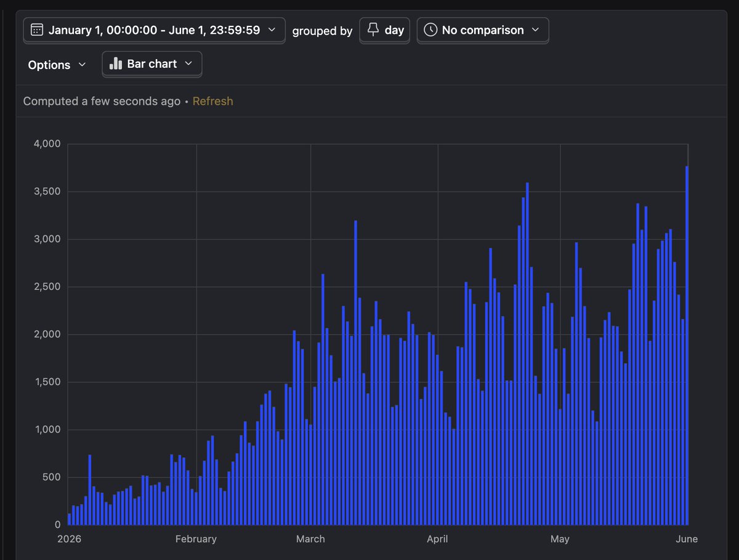739x560 pixels.
Task: Click the clock icon in No comparison
Action: pos(431,30)
